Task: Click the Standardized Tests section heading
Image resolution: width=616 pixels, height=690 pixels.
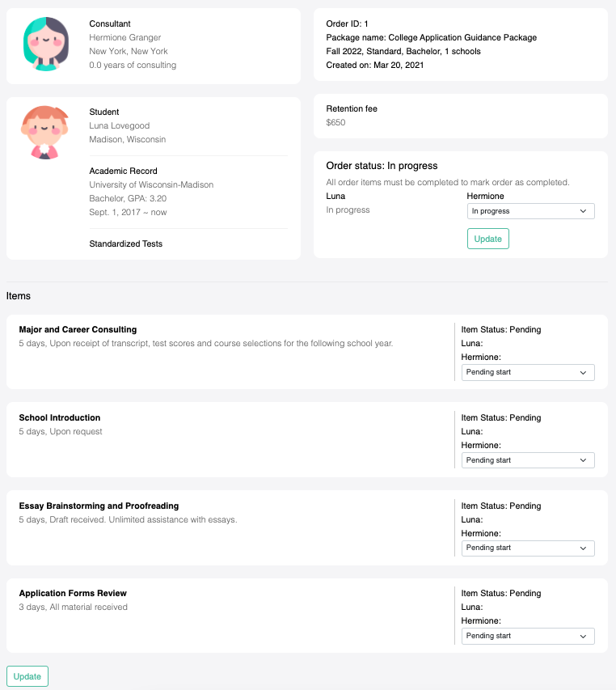Action: pyautogui.click(x=126, y=243)
